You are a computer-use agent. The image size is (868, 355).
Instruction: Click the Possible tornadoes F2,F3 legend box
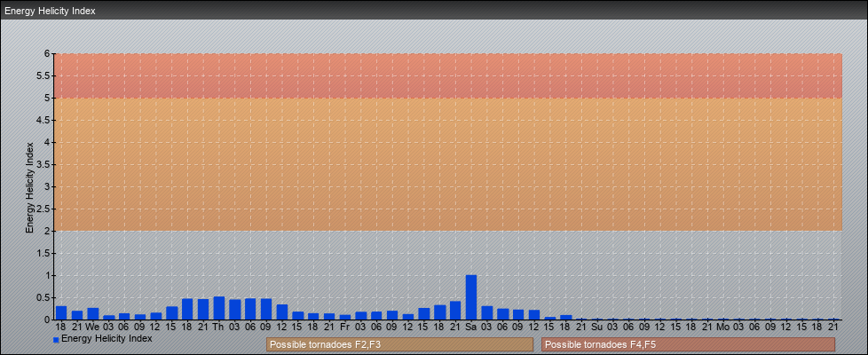point(399,344)
